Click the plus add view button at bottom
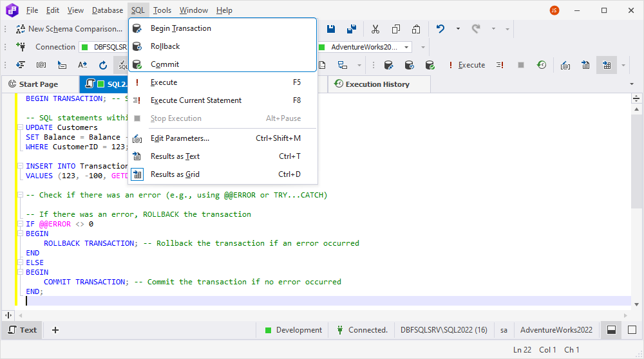The height and width of the screenshot is (359, 644). click(55, 330)
